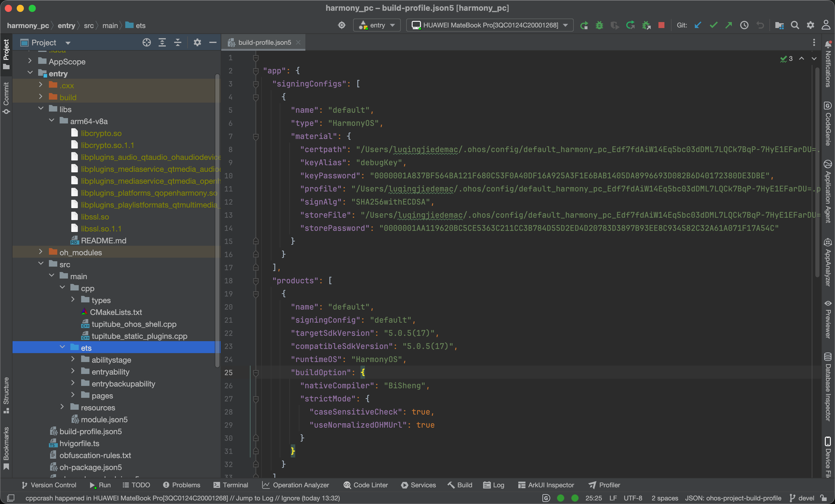
Task: Click the Debug 'entry' bug icon
Action: [599, 25]
